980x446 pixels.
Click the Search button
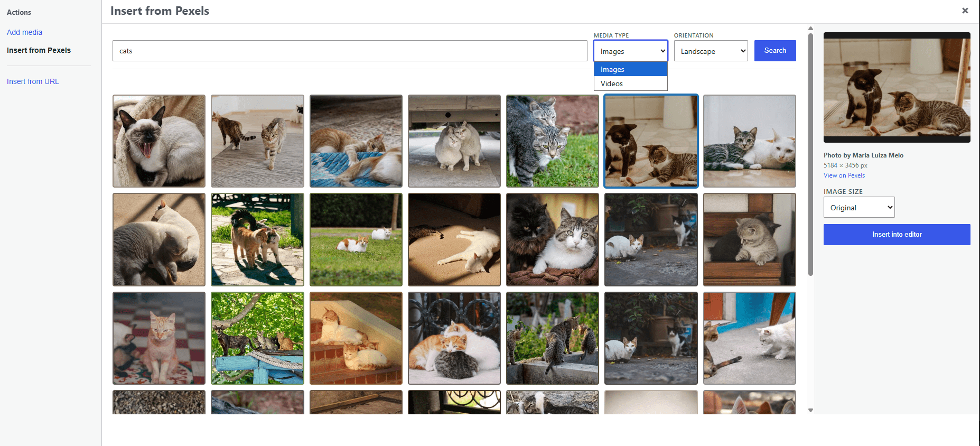click(775, 51)
